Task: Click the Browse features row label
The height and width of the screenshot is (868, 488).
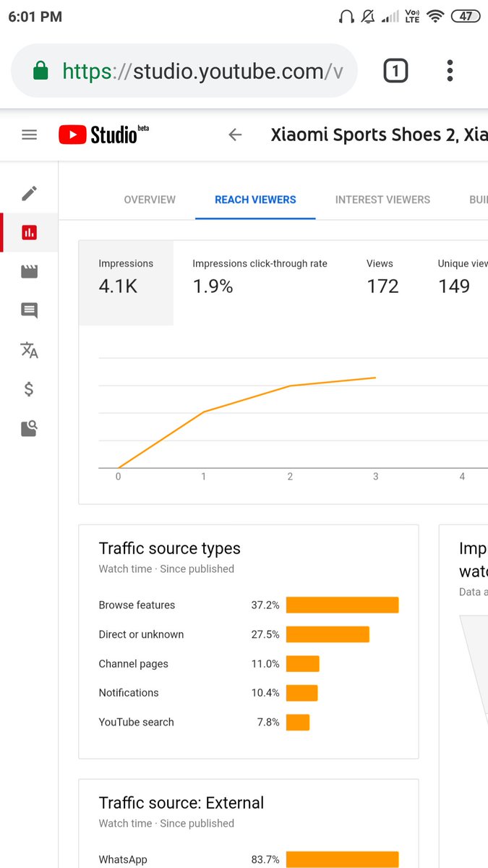Action: pos(137,605)
